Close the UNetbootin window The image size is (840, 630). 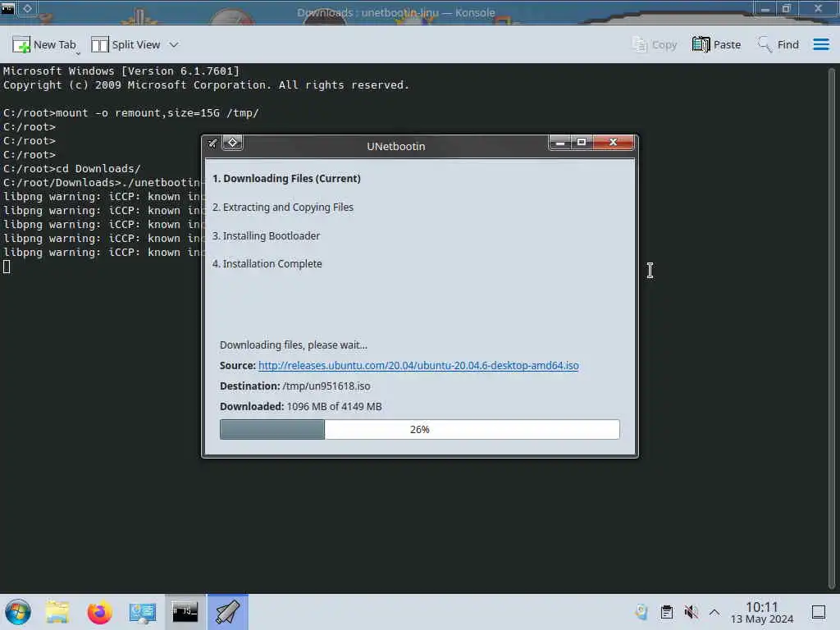pyautogui.click(x=614, y=143)
